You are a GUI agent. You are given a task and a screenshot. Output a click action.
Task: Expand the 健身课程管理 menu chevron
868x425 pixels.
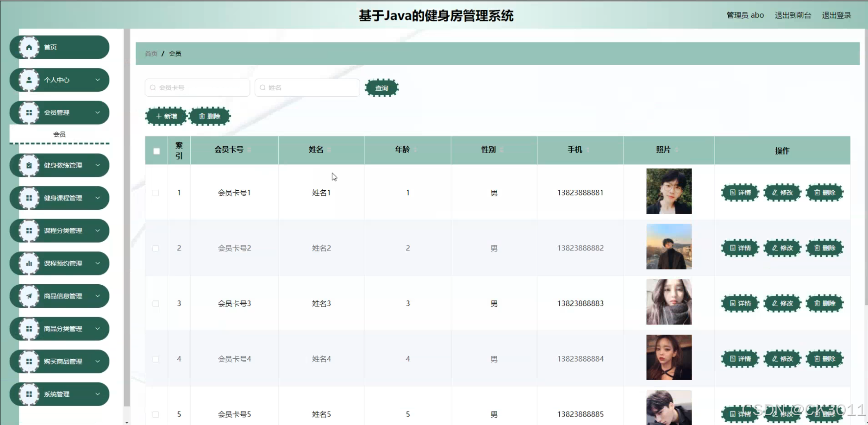pos(97,198)
